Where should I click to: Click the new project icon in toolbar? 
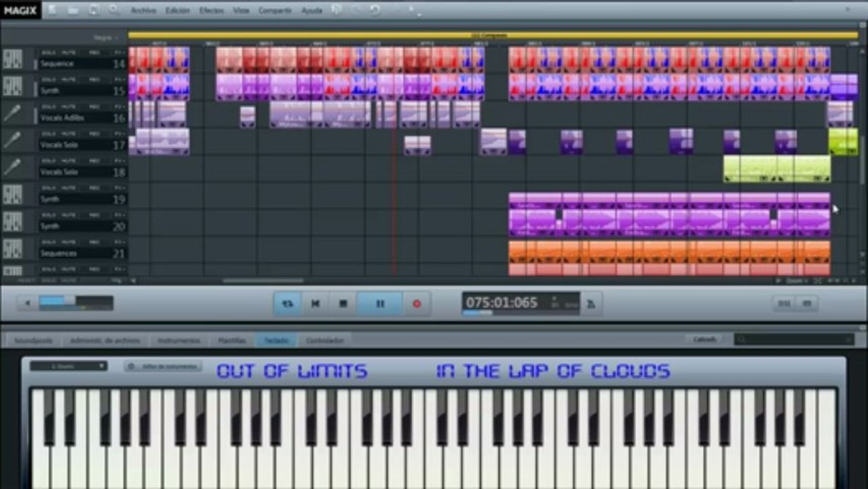click(x=53, y=10)
